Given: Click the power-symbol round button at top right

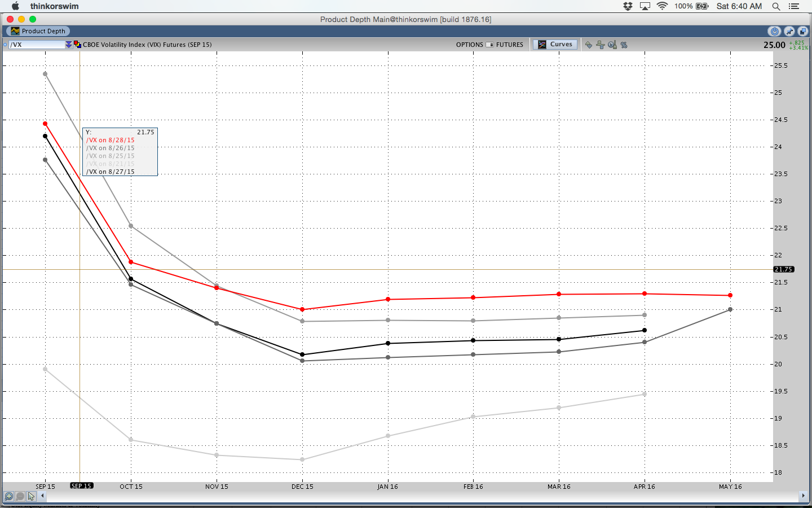Looking at the screenshot, I should click(775, 32).
